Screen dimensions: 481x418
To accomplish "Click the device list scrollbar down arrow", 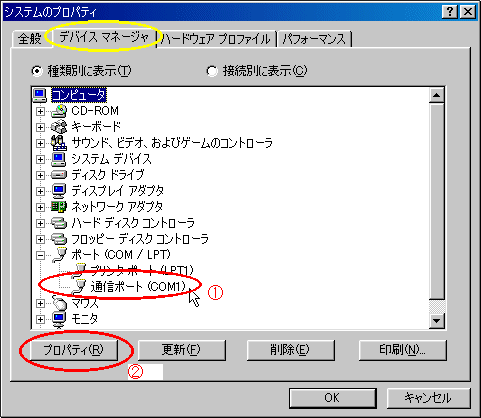I will click(437, 321).
